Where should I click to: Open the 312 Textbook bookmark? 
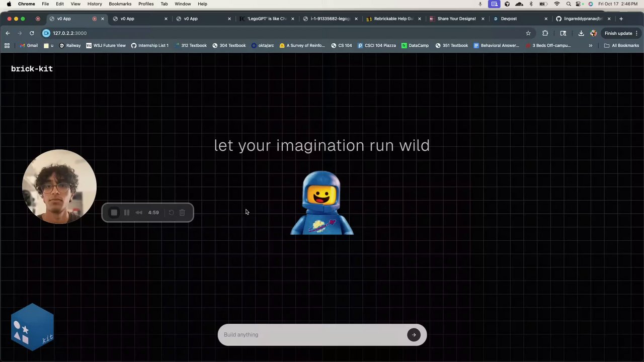190,45
